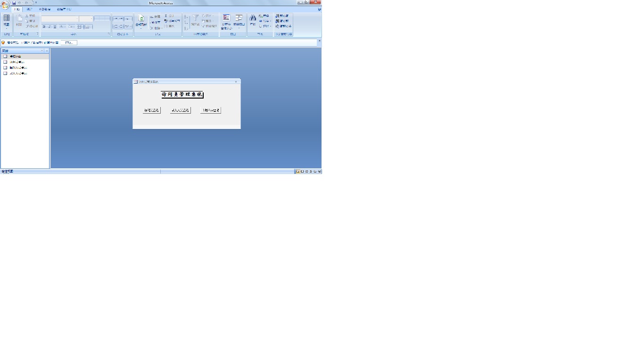Open the round Office Button menu
The image size is (644, 348).
(x=5, y=5)
